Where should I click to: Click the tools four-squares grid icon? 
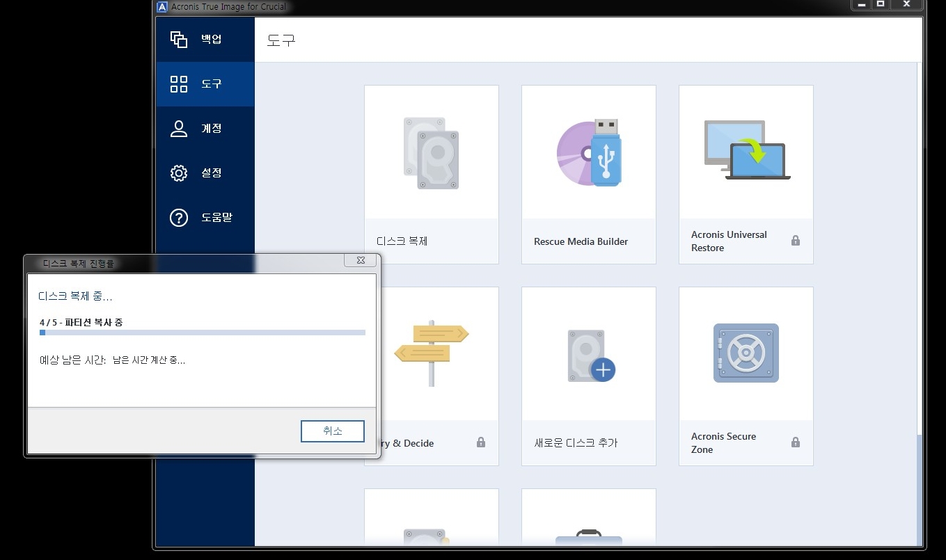(179, 84)
